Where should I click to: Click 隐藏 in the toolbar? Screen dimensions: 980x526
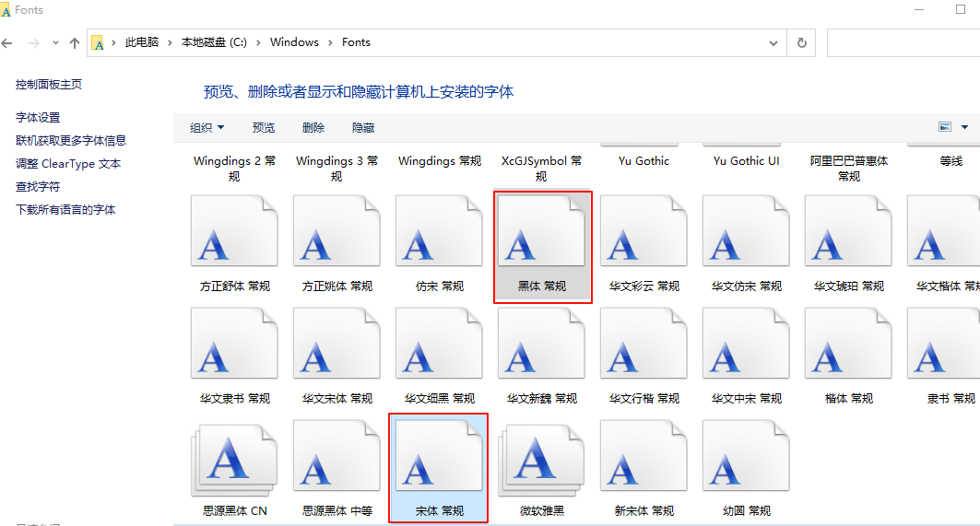click(x=363, y=127)
